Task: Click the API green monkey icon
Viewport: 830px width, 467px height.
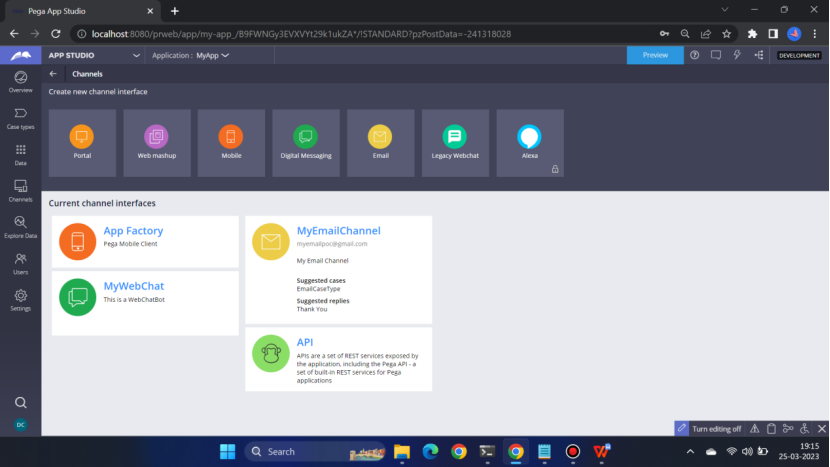Action: coord(270,353)
